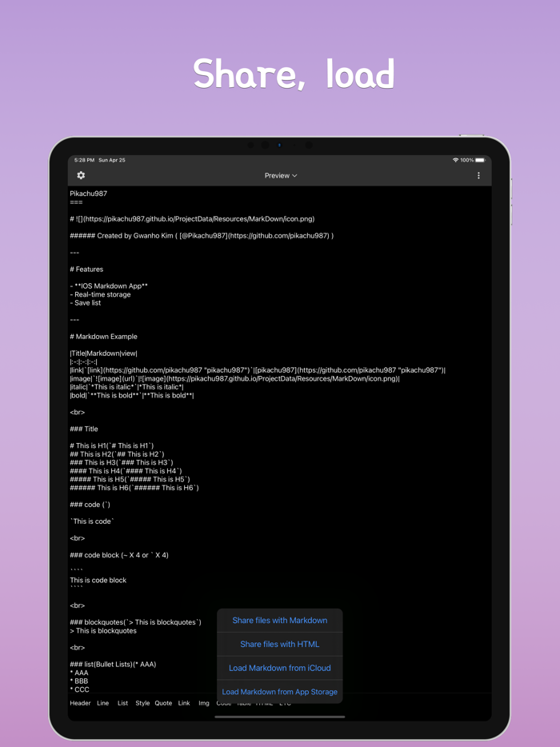Click the 'This is code block' line

coord(98,581)
